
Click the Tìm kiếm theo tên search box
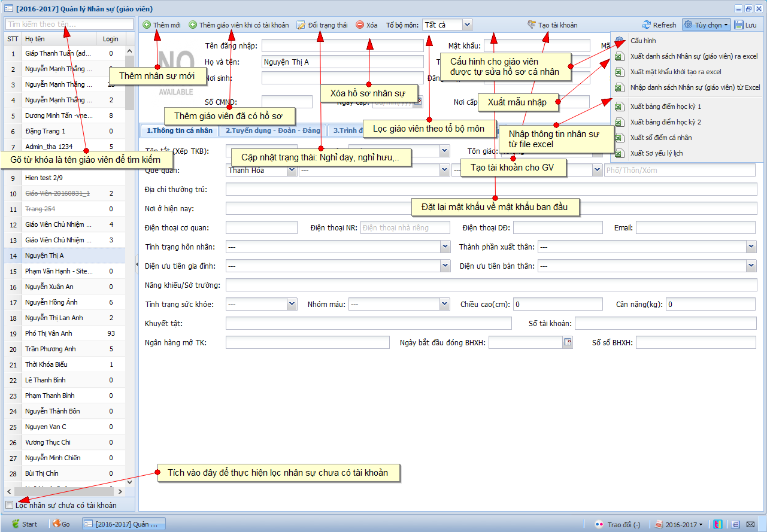69,24
